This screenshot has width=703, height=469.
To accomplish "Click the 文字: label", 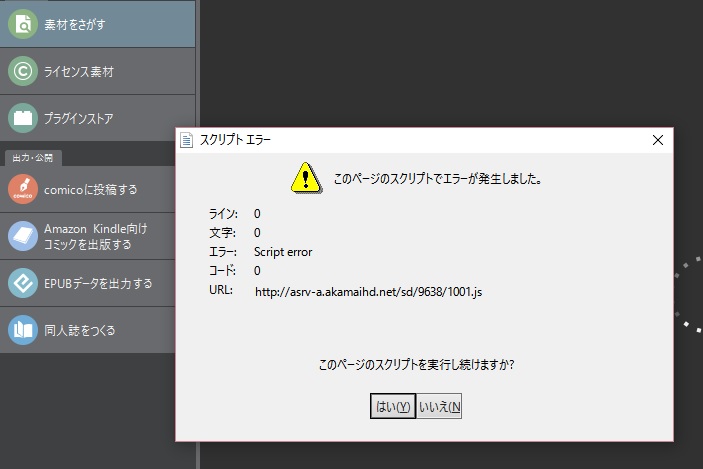I will (222, 233).
